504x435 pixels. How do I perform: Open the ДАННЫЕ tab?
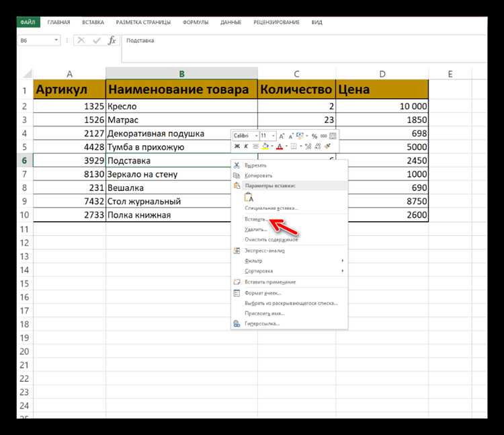click(x=230, y=22)
